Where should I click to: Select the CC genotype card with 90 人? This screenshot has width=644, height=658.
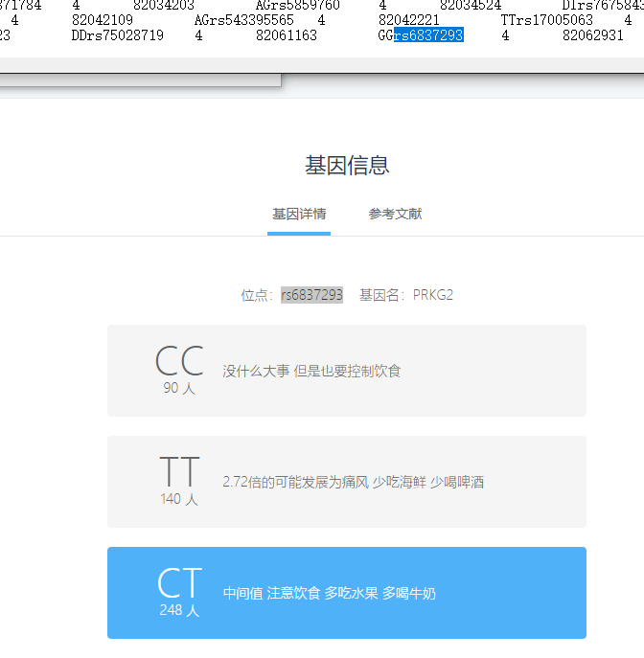click(347, 371)
